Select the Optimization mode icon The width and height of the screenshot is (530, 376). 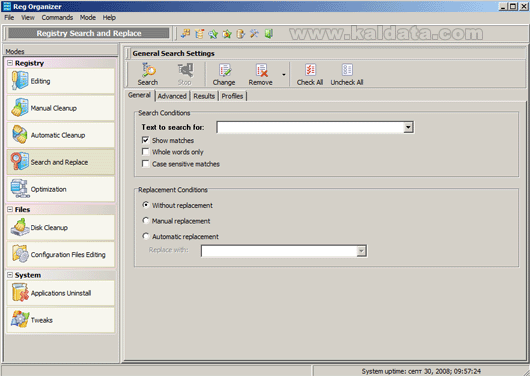pyautogui.click(x=20, y=189)
